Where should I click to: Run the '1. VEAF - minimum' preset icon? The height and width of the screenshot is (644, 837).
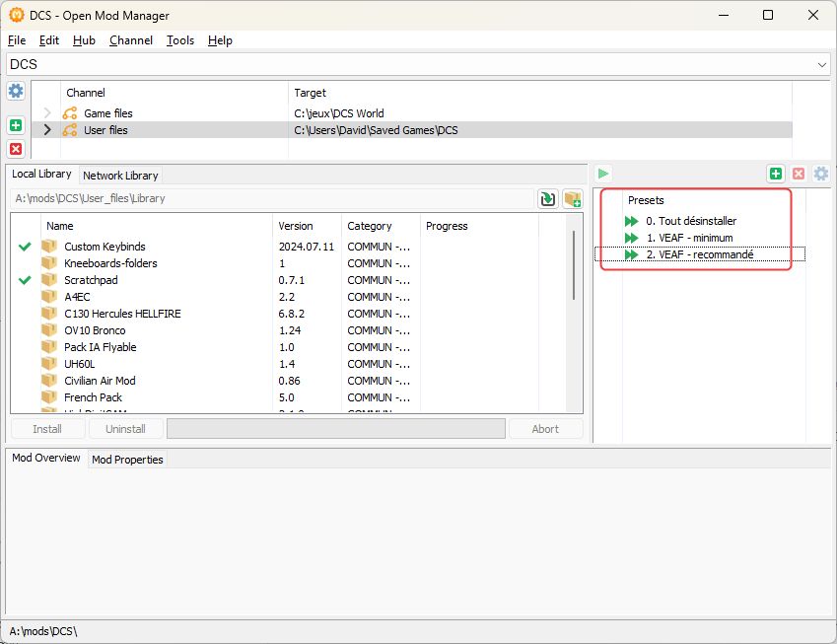point(631,238)
